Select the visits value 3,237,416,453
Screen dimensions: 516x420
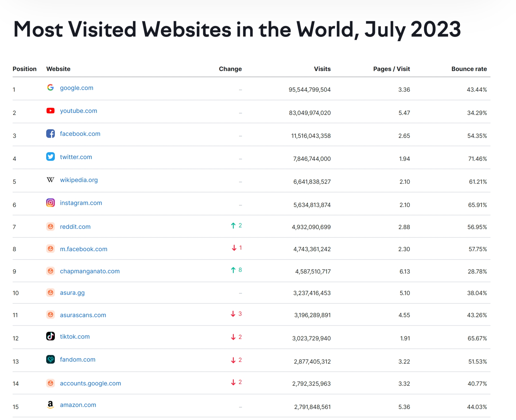coord(312,293)
